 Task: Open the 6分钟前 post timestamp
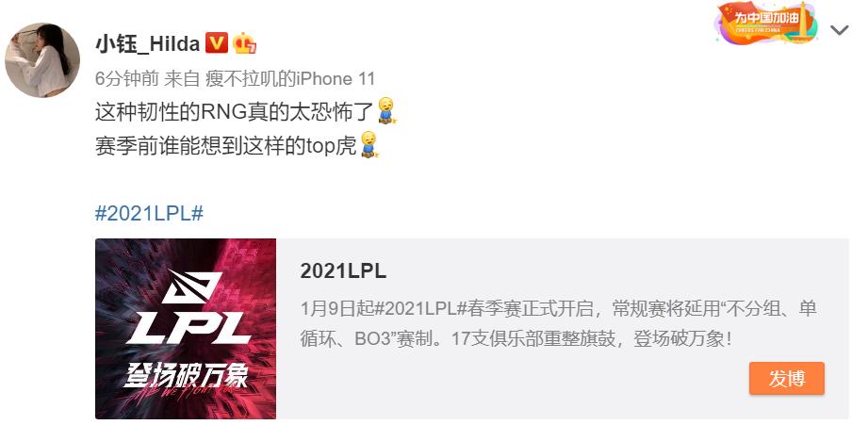[127, 79]
